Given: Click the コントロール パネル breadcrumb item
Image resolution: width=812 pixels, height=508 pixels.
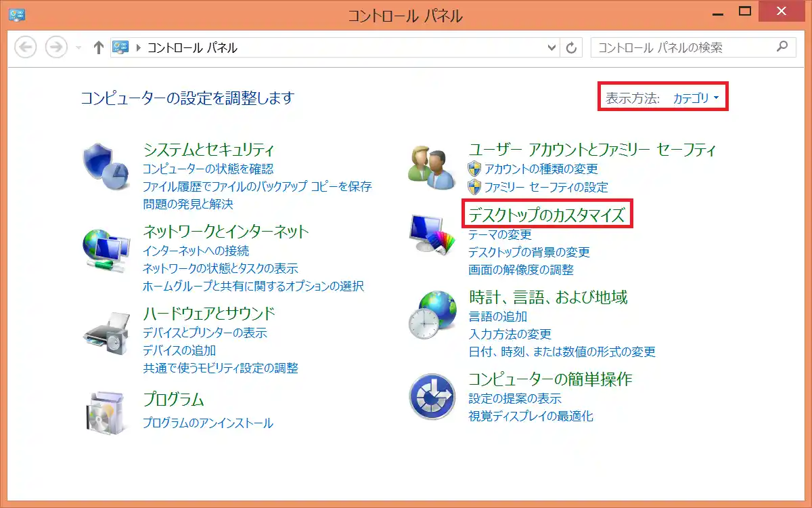Looking at the screenshot, I should (x=192, y=48).
